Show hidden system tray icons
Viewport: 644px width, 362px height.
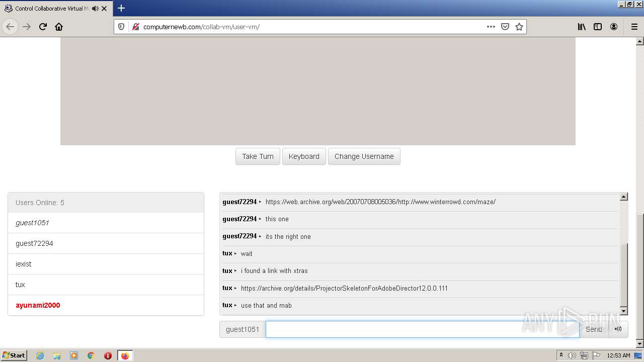tap(561, 355)
